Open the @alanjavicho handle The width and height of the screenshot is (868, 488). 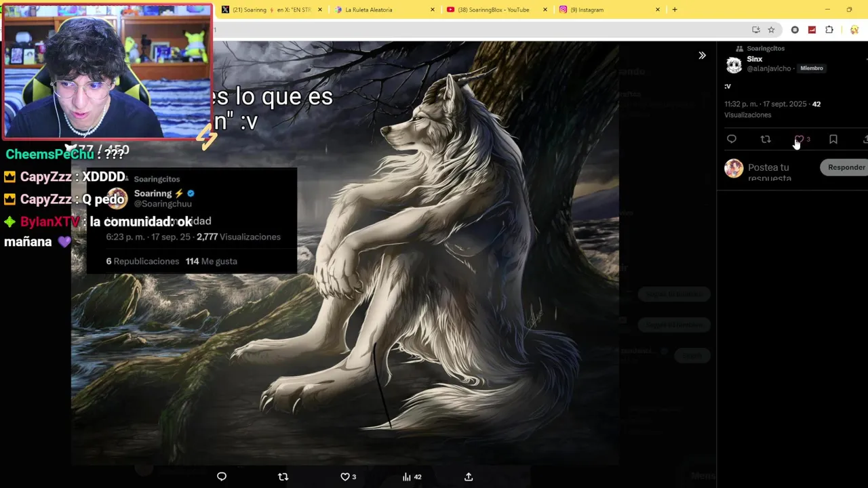(x=769, y=68)
